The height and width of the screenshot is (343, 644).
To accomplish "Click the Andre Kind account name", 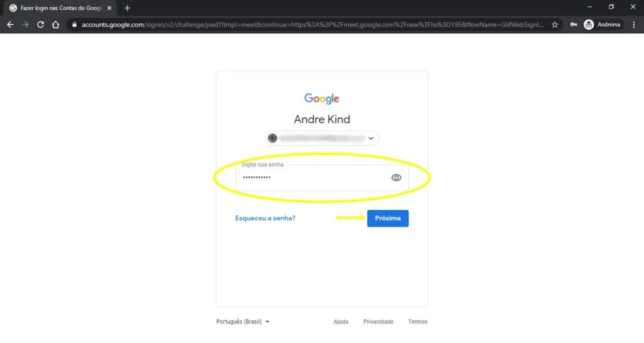I will 322,119.
